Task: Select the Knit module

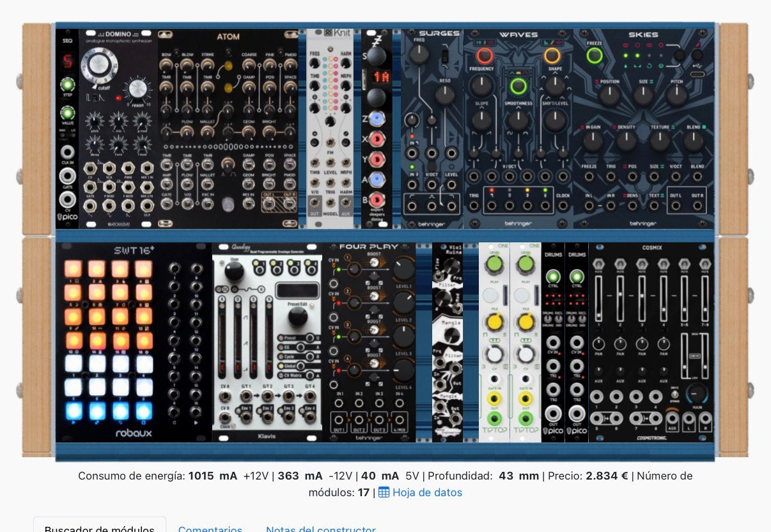Action: click(330, 129)
